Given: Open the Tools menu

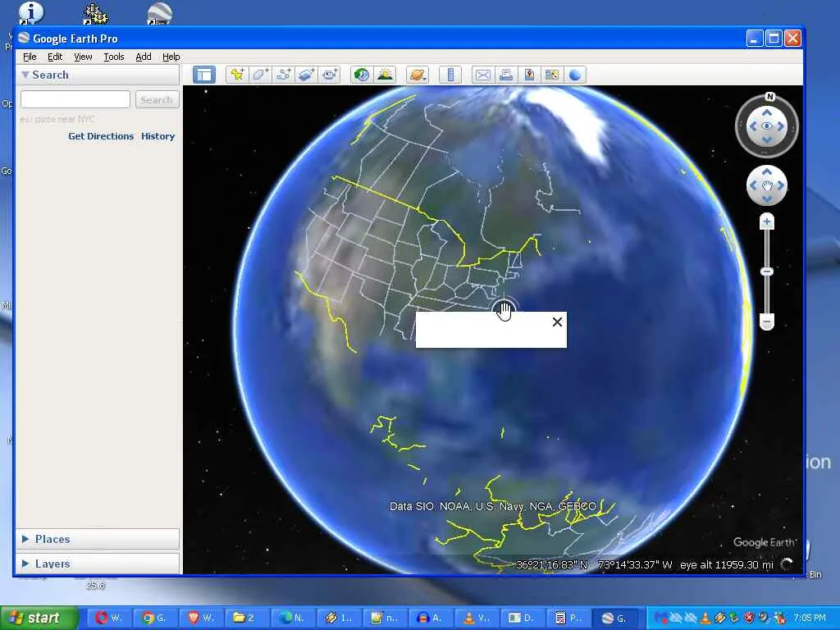Looking at the screenshot, I should point(113,57).
